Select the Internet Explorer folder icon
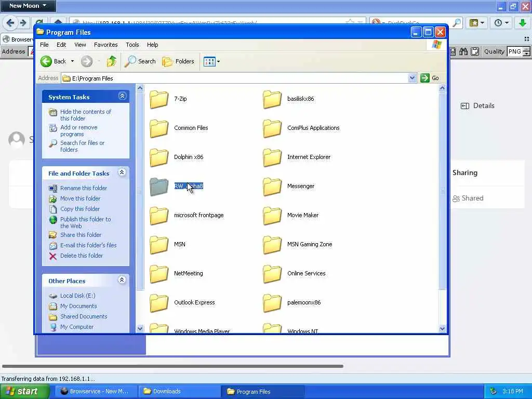The image size is (532, 399). click(272, 157)
